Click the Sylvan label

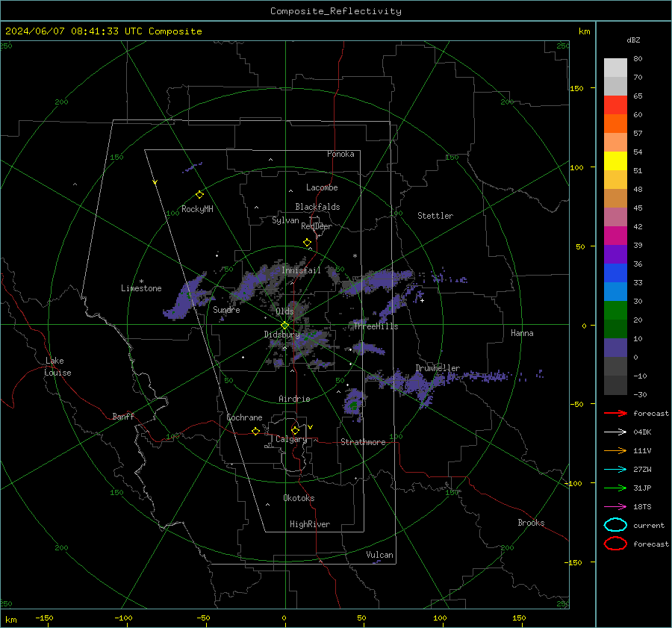tap(285, 220)
